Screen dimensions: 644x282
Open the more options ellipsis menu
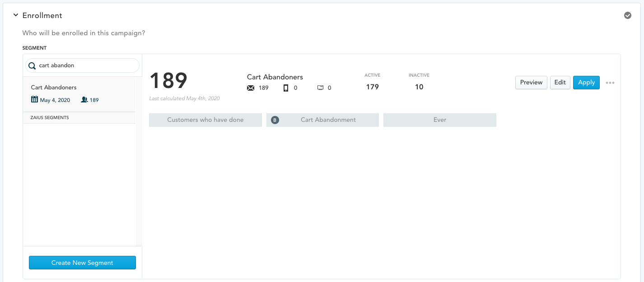pos(610,83)
